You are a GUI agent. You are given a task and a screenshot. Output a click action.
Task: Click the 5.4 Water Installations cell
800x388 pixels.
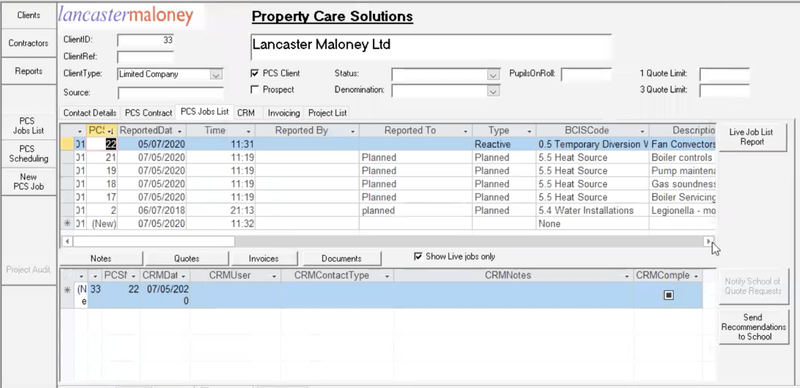click(592, 210)
